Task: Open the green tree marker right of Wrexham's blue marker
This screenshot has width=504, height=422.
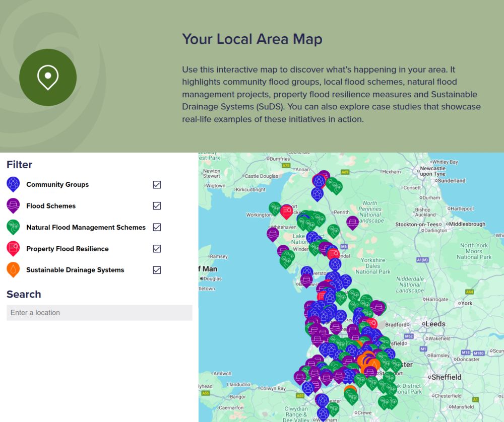Action: pyautogui.click(x=333, y=408)
